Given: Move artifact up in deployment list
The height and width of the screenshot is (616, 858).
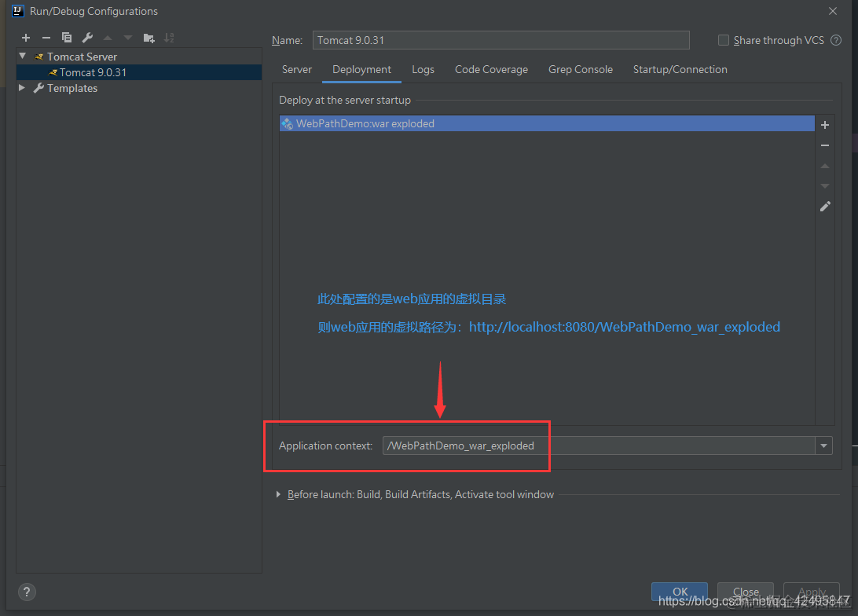Looking at the screenshot, I should [x=825, y=166].
